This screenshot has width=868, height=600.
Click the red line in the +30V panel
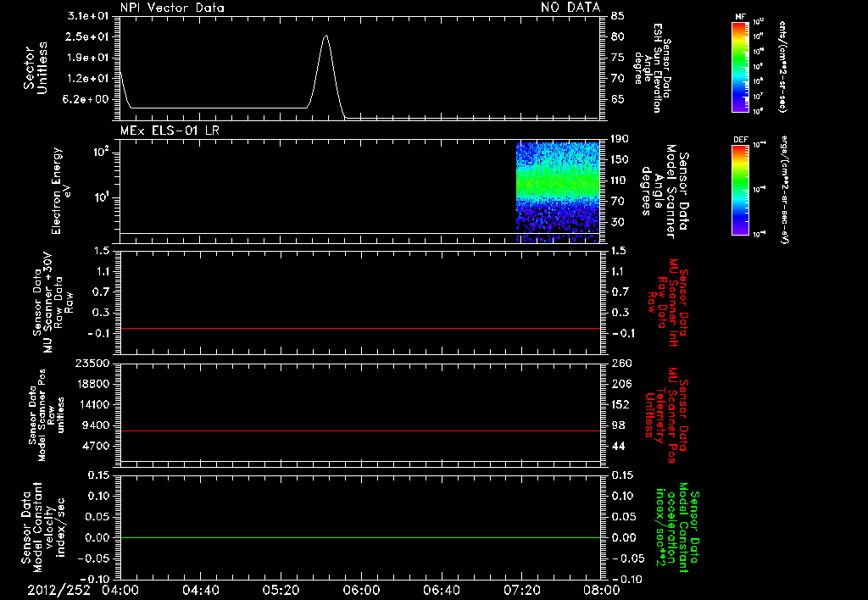click(359, 328)
